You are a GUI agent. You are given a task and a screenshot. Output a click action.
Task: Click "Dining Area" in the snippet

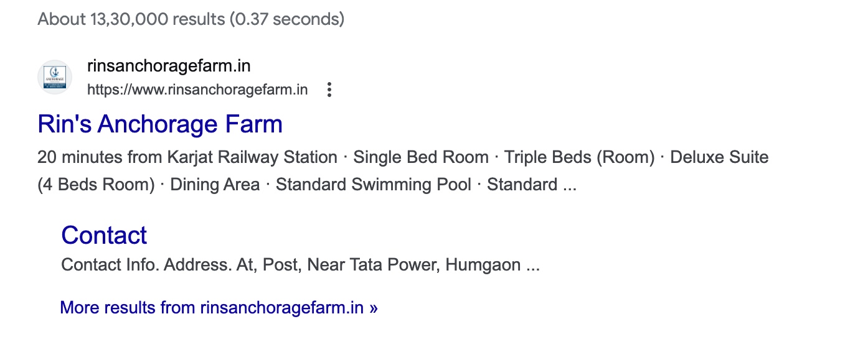(x=215, y=185)
